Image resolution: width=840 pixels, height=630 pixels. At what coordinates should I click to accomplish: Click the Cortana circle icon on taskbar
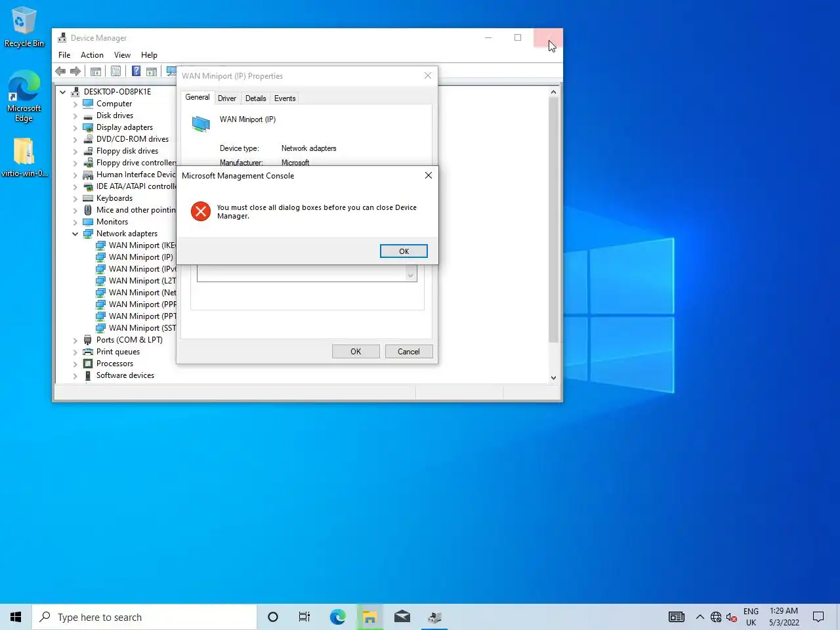click(273, 617)
